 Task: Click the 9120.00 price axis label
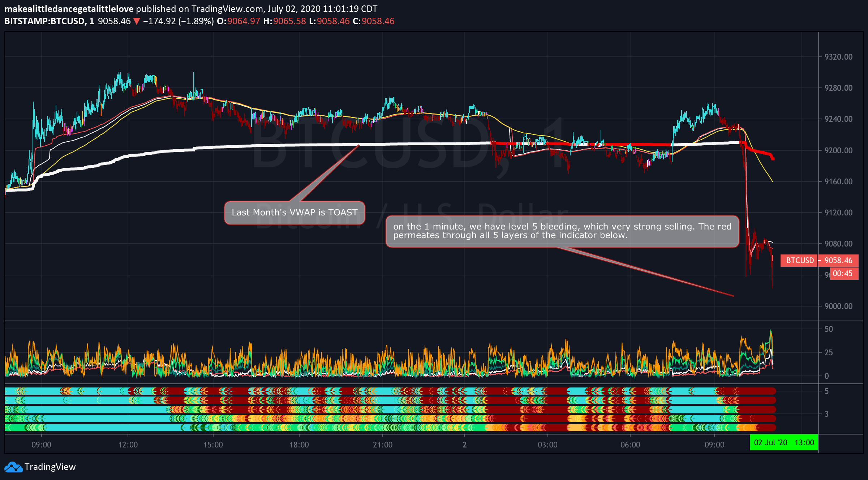click(838, 213)
